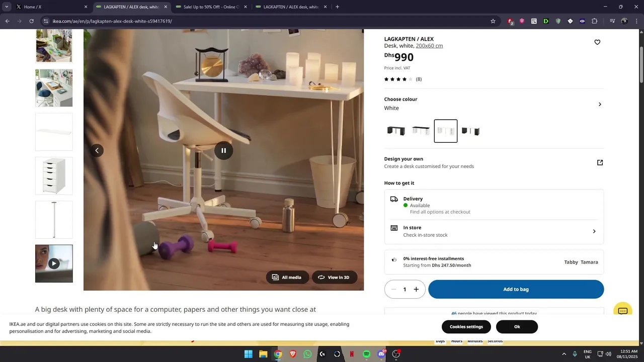Click the pink shield U extension icon
The width and height of the screenshot is (644, 362).
pos(522,21)
